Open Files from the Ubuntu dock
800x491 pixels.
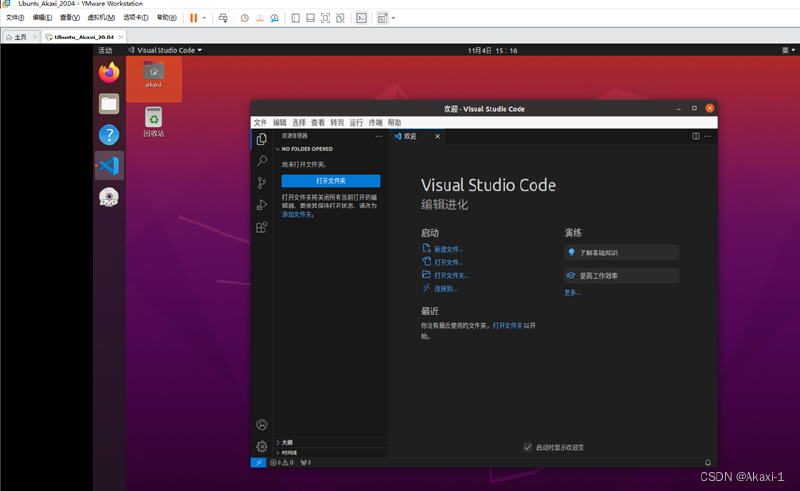point(109,104)
